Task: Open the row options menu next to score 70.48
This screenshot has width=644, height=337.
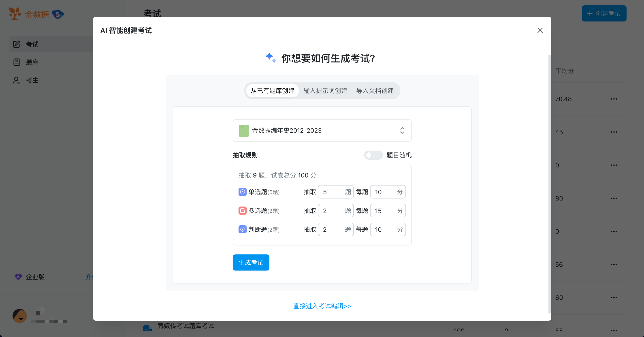Action: coord(614,99)
